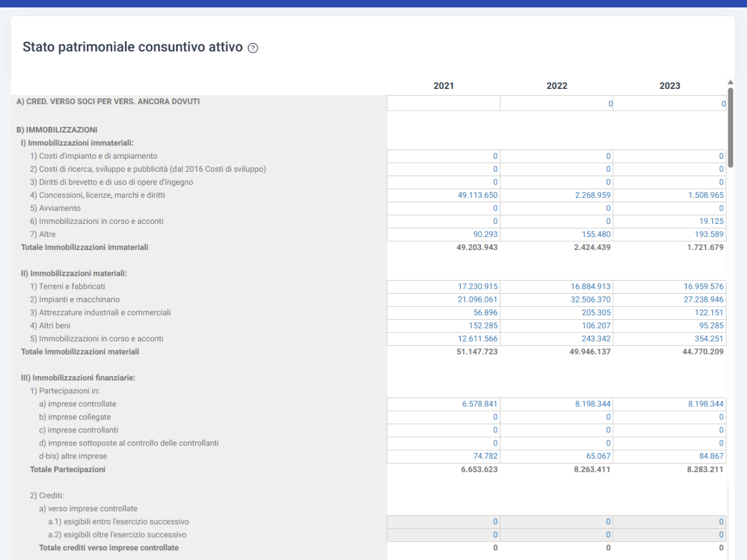
Task: Select the 2022 cell for Cred. verso soci
Action: tap(557, 104)
